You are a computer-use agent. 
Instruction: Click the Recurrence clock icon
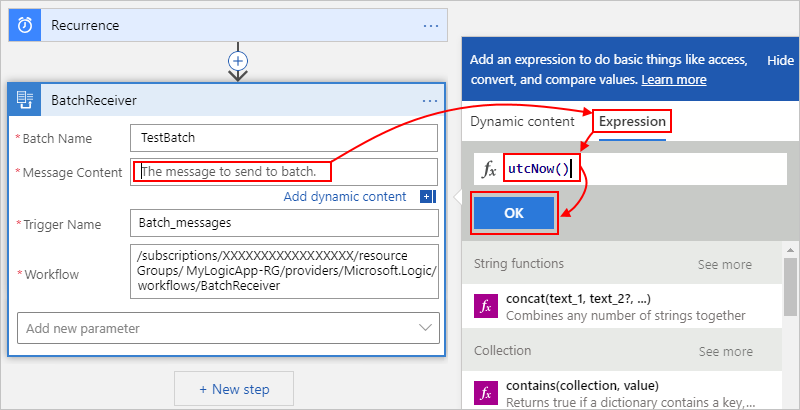tap(26, 24)
